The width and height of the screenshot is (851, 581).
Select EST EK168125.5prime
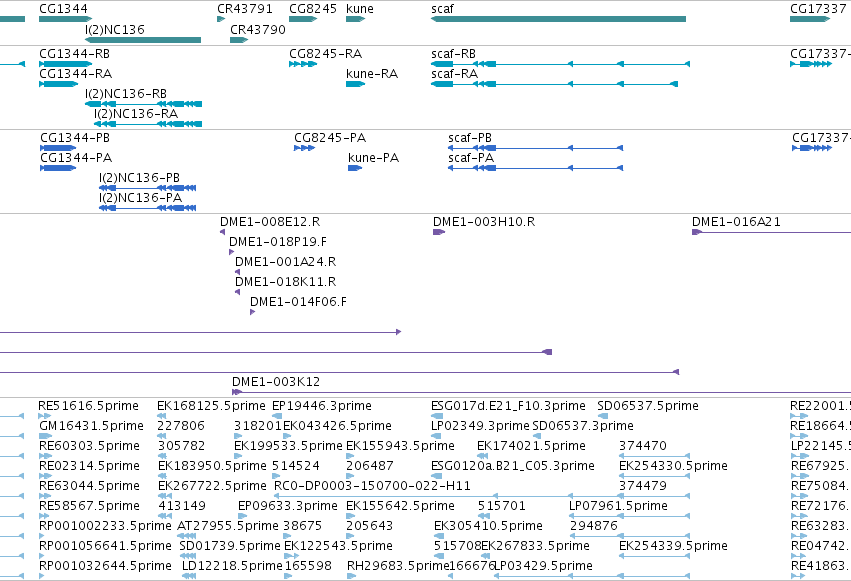pos(161,416)
